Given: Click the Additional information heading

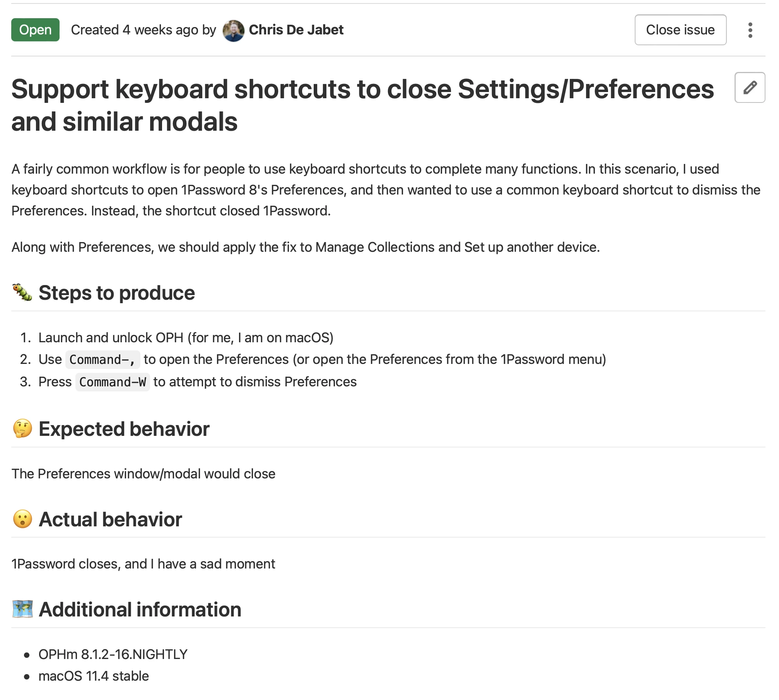Looking at the screenshot, I should (x=140, y=610).
